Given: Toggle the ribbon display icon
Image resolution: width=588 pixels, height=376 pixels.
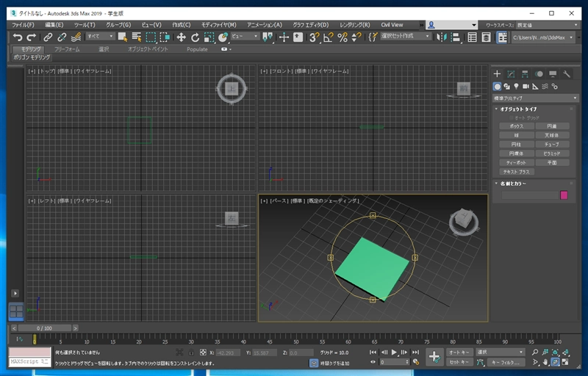Looking at the screenshot, I should point(502,37).
